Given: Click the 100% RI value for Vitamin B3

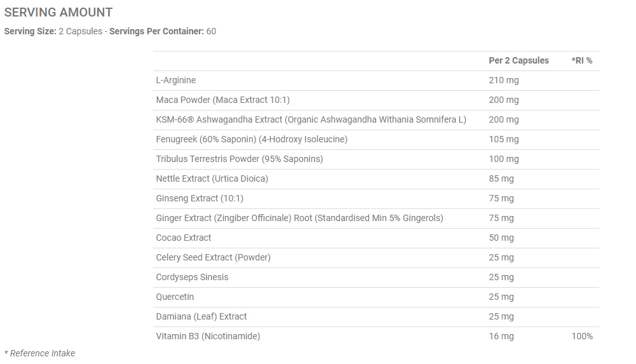Looking at the screenshot, I should tap(582, 336).
